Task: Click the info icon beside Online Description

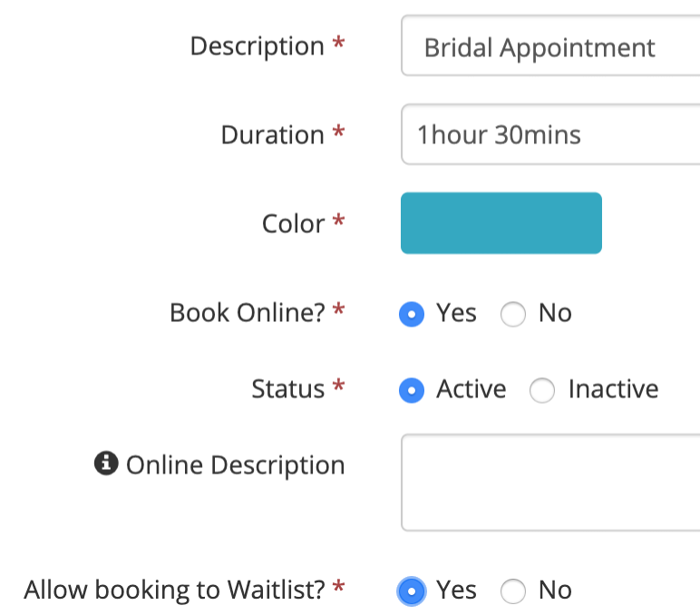Action: 106,464
